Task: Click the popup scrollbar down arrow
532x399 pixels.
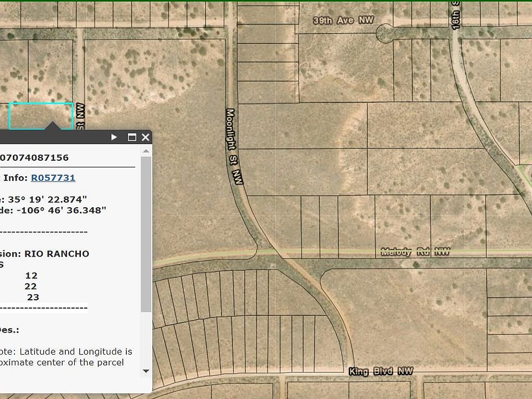Action: (146, 371)
